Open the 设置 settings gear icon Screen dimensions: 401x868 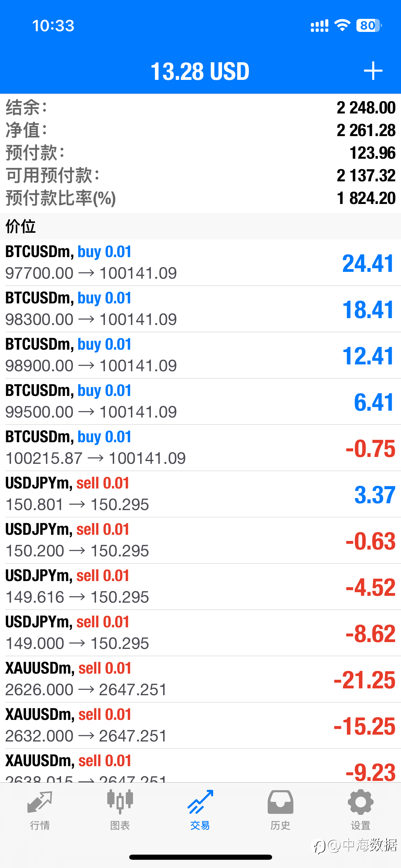point(361,802)
